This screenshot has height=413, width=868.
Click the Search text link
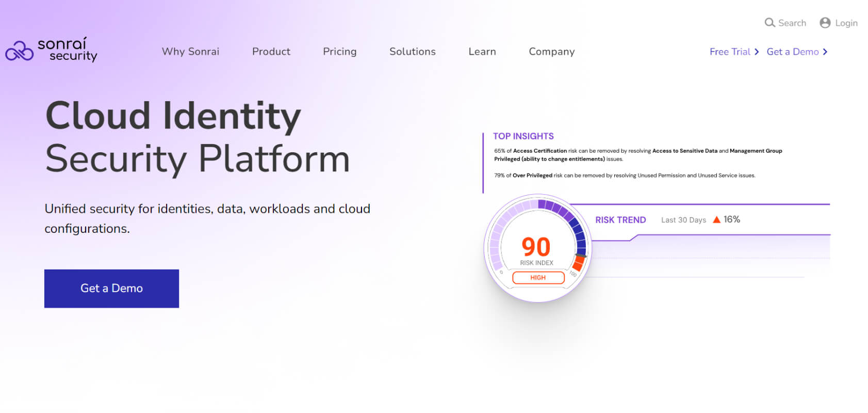tap(792, 23)
